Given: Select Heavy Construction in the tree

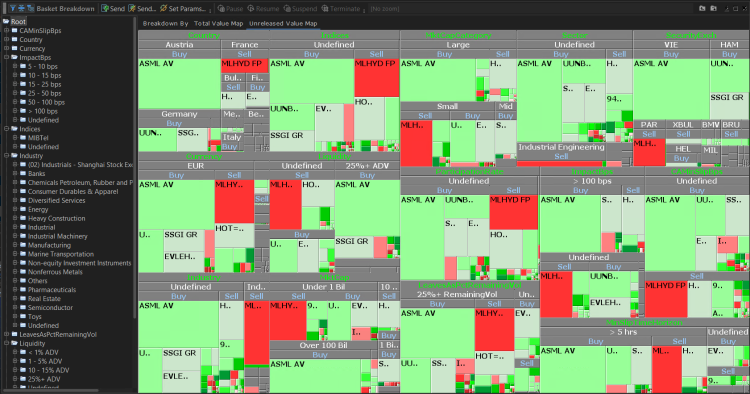Looking at the screenshot, I should click(x=56, y=219).
